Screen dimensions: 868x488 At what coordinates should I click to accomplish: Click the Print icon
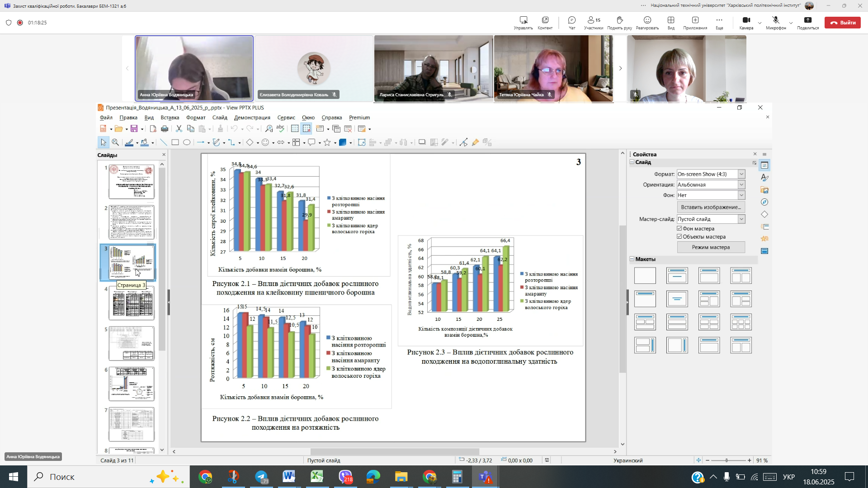tap(165, 129)
